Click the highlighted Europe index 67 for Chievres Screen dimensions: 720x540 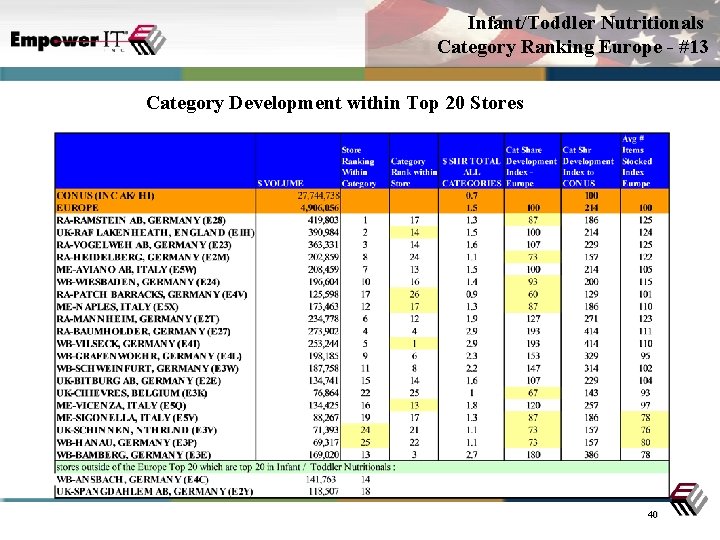533,393
